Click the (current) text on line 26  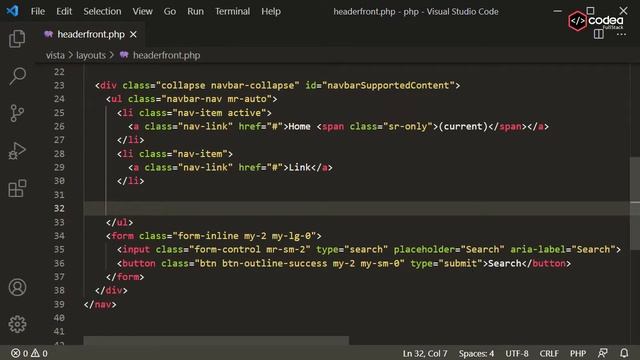click(463, 127)
